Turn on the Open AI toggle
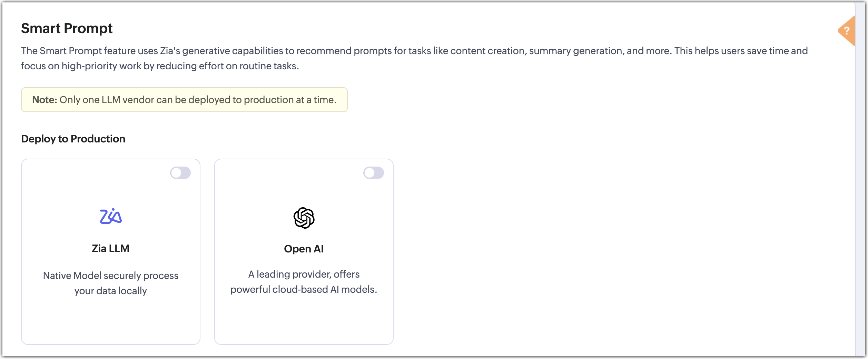 [373, 173]
